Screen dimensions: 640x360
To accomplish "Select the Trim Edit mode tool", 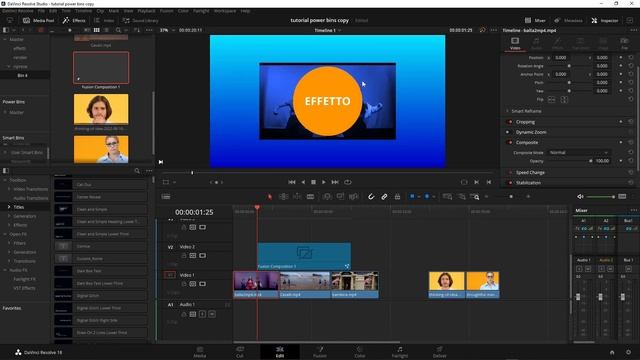I will click(x=283, y=197).
